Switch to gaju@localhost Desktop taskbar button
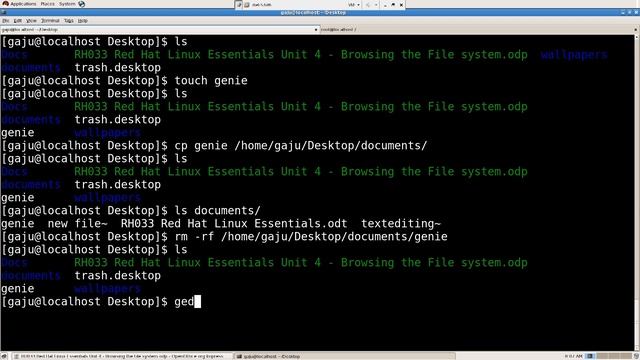 point(344,356)
